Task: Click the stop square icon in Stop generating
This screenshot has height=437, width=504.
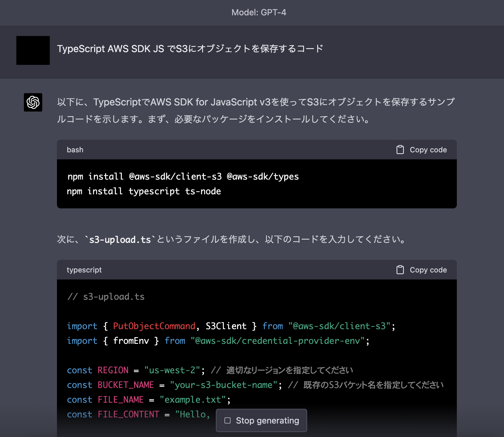Action: tap(227, 420)
